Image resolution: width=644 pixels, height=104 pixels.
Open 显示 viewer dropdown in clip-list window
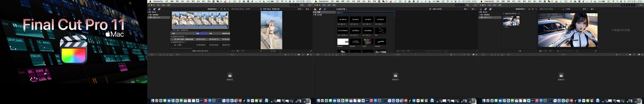coord(308,9)
